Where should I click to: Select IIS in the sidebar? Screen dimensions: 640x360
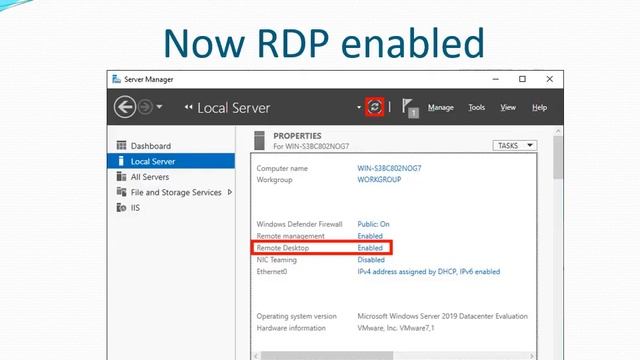click(x=171, y=208)
